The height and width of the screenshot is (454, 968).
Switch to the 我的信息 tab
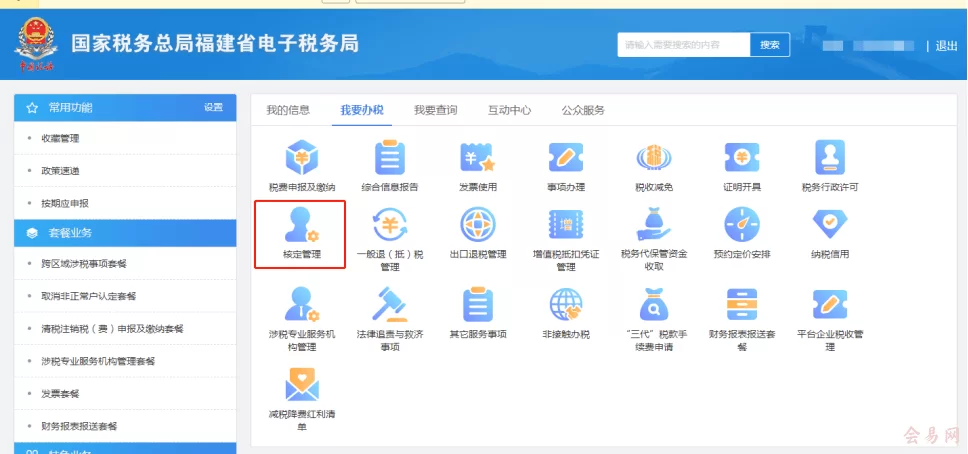coord(288,110)
